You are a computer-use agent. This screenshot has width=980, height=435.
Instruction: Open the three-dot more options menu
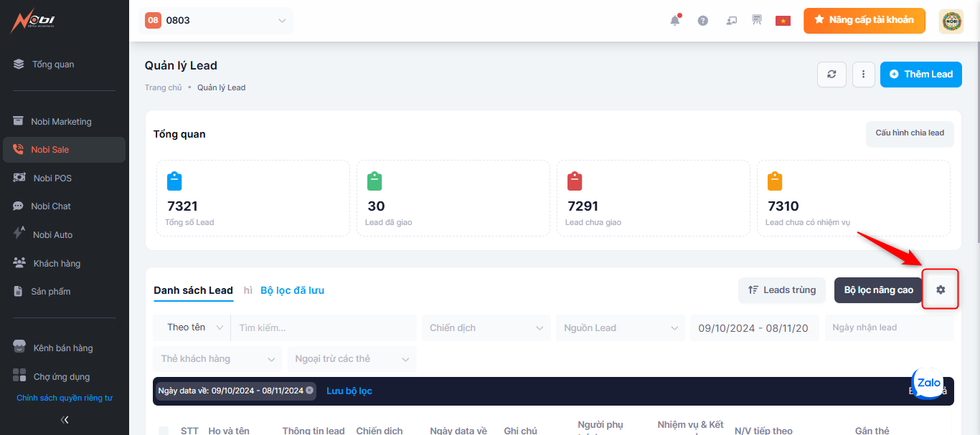click(x=863, y=75)
